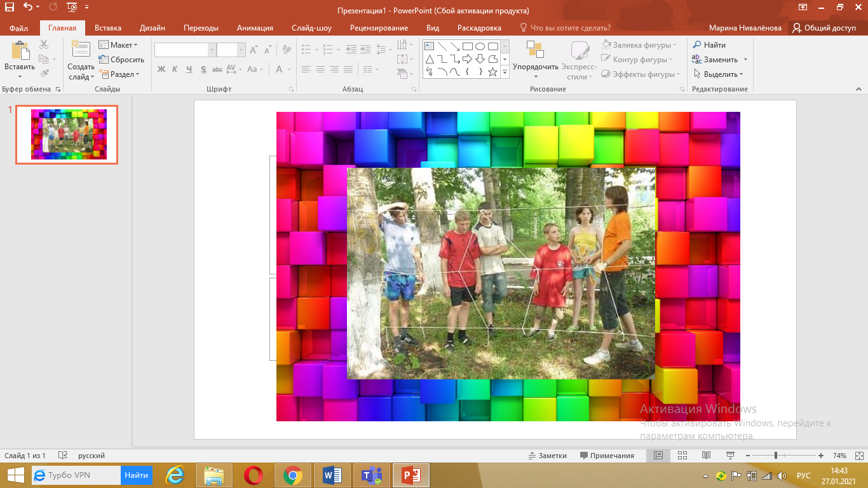Switch to the Анимация tab
Viewport: 868px width, 488px height.
[x=255, y=28]
